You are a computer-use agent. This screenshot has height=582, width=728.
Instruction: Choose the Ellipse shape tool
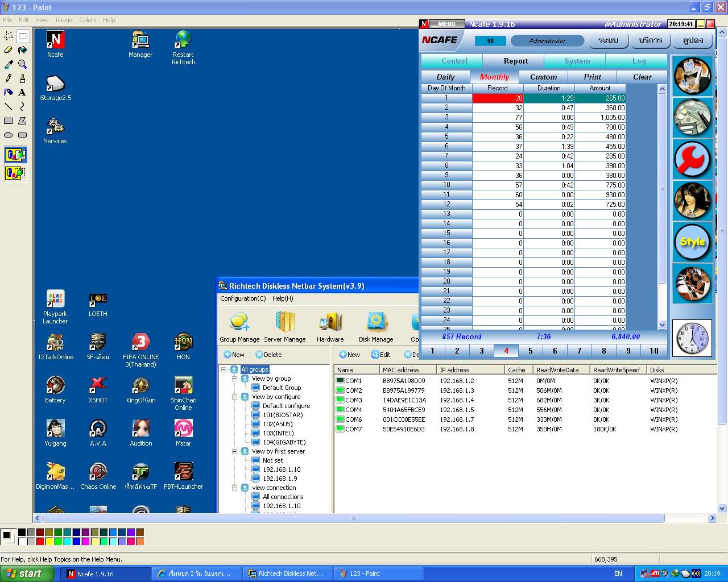pyautogui.click(x=9, y=135)
